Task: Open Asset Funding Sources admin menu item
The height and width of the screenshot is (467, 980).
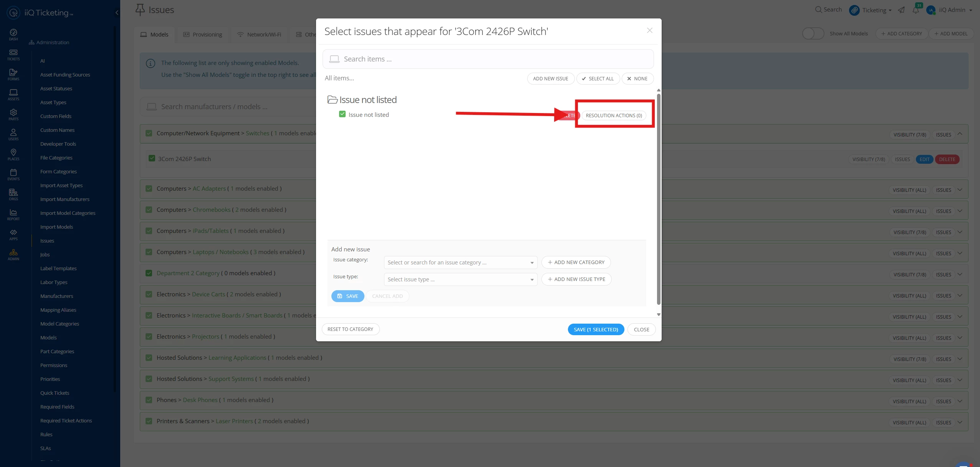Action: click(65, 75)
